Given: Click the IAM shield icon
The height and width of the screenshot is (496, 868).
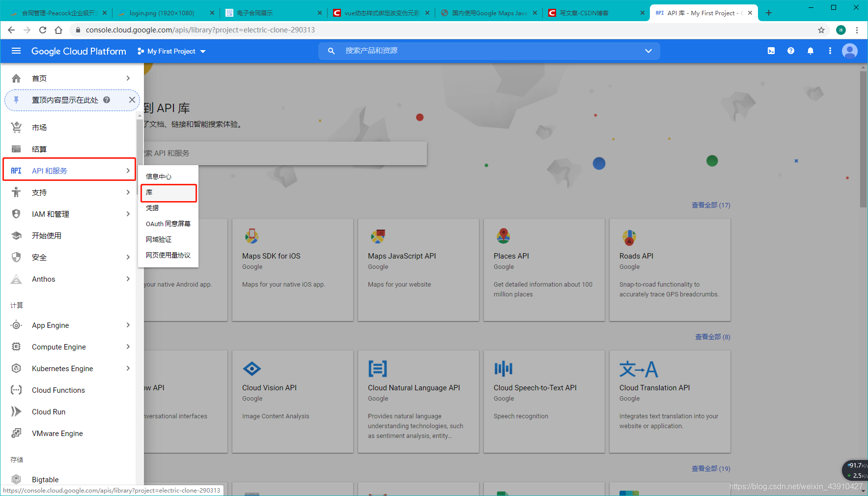Looking at the screenshot, I should pos(16,214).
